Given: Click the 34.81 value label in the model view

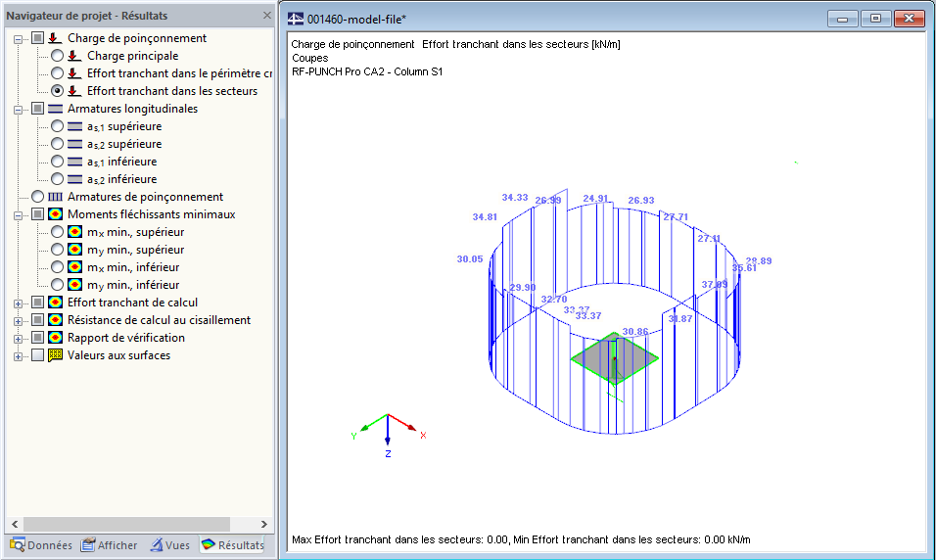Looking at the screenshot, I should pyautogui.click(x=485, y=217).
